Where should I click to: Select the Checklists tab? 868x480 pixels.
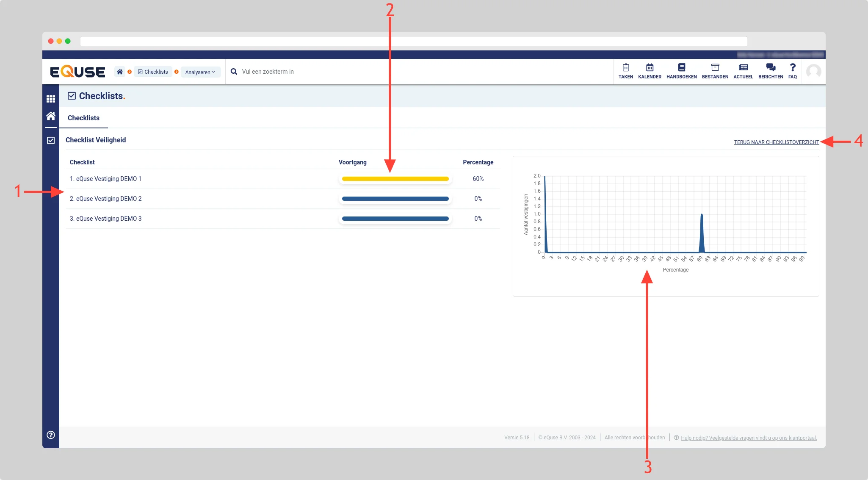coord(83,118)
